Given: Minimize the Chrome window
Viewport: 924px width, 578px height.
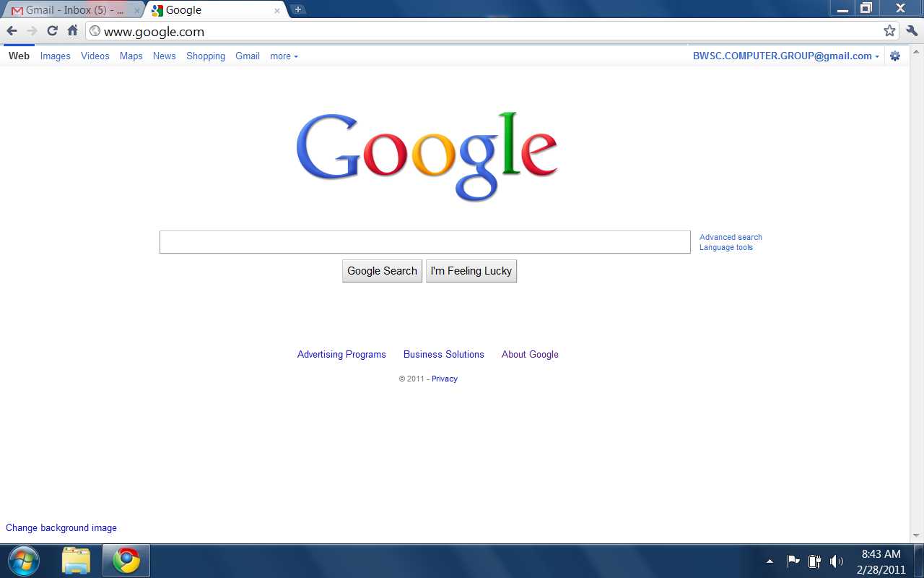Looking at the screenshot, I should (x=842, y=8).
